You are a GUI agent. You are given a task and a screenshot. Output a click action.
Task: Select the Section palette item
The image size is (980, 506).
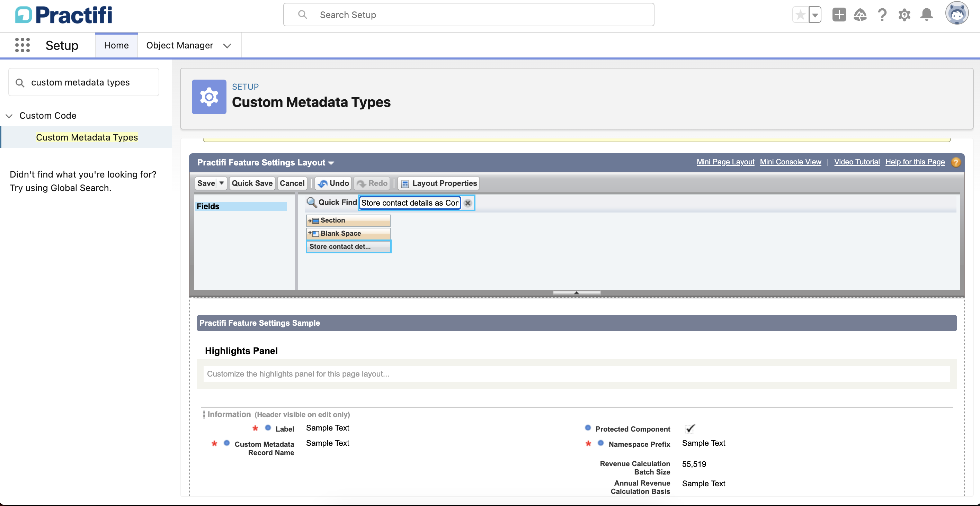(348, 220)
